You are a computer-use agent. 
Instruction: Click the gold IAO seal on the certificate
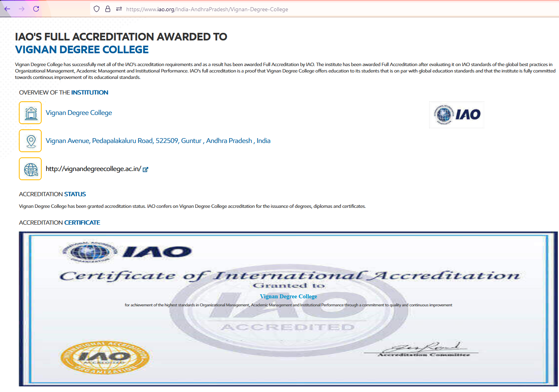(105, 358)
